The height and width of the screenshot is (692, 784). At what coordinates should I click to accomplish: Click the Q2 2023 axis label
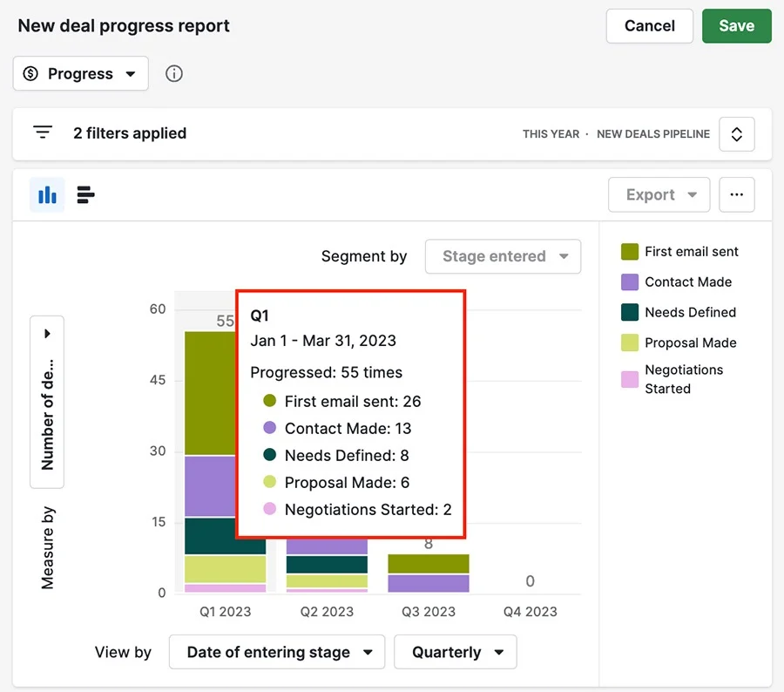327,612
